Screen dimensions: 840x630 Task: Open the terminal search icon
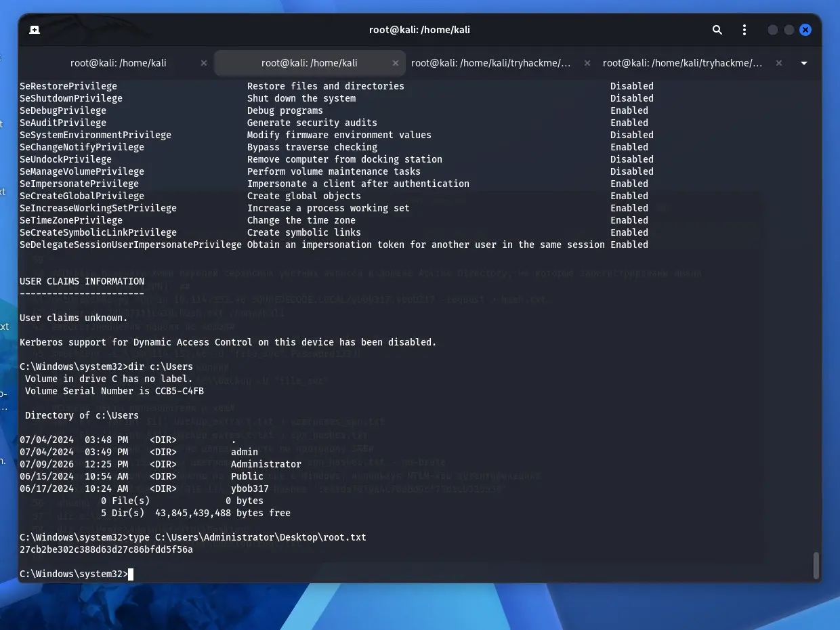pyautogui.click(x=717, y=30)
